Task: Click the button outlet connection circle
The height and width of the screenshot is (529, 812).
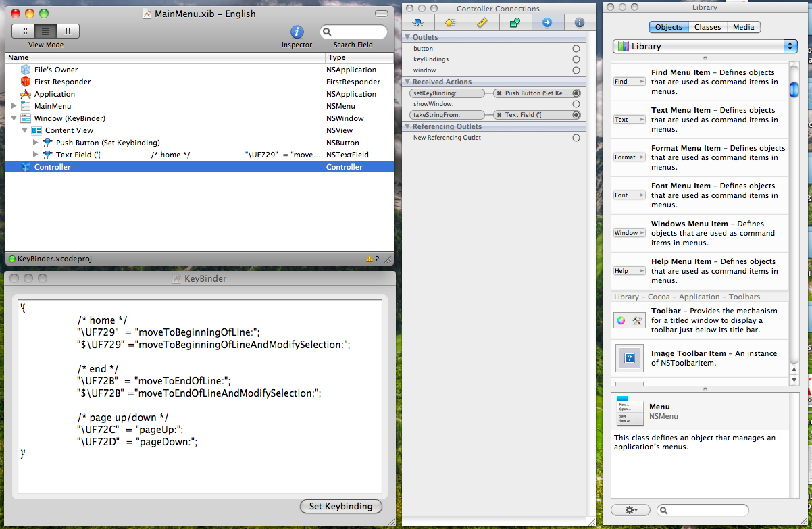Action: 576,49
